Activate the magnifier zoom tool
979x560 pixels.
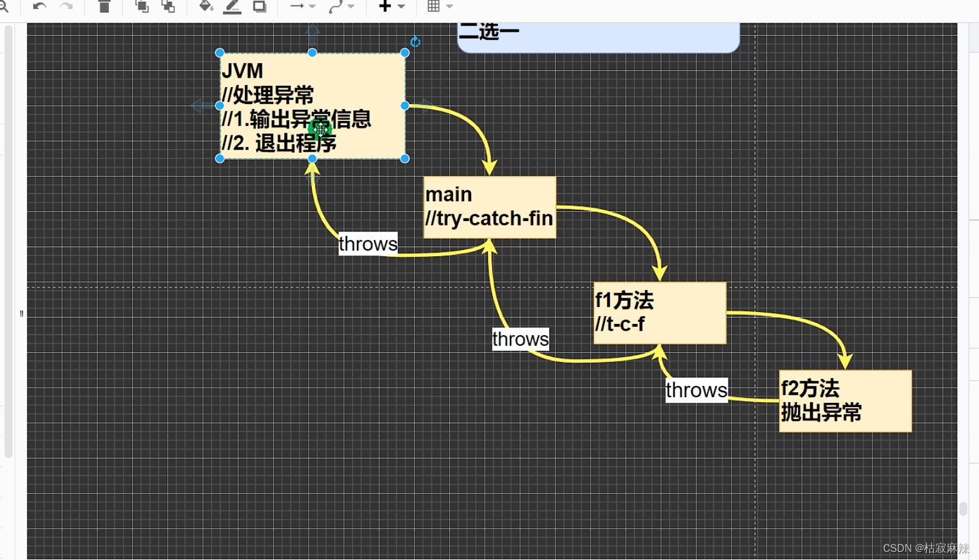pyautogui.click(x=4, y=6)
